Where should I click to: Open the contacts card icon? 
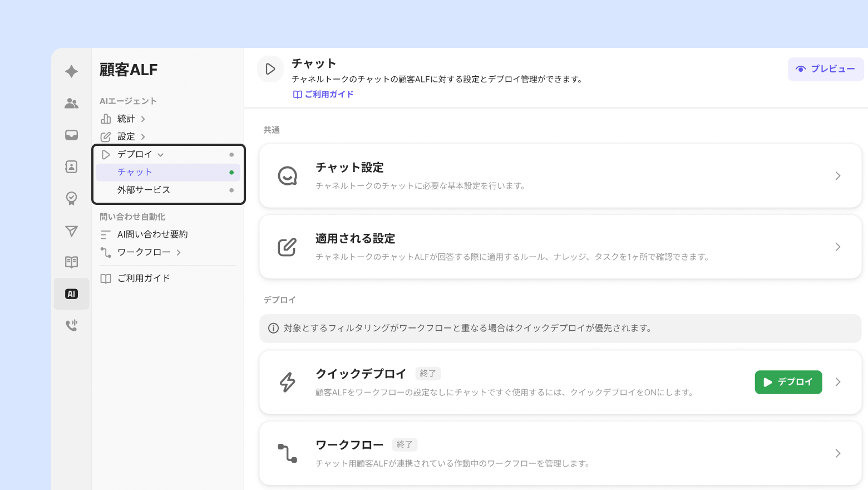click(x=71, y=166)
